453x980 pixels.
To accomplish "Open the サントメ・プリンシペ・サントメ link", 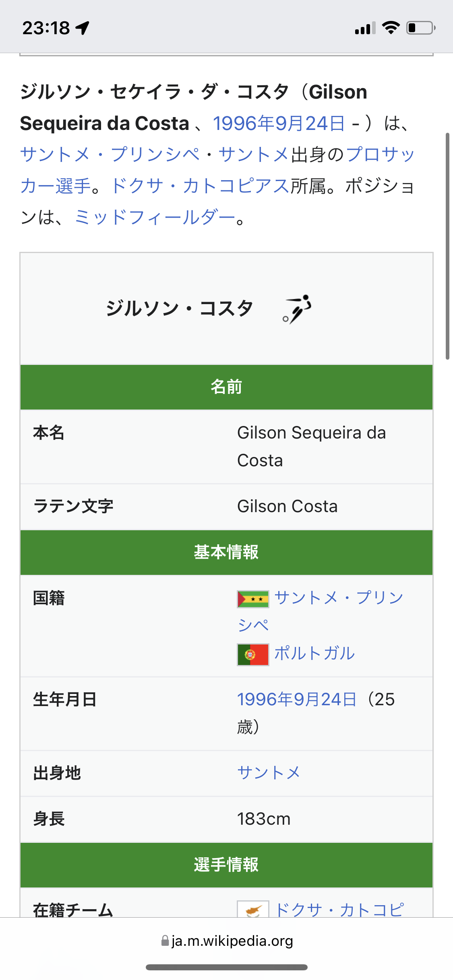I will tap(154, 154).
